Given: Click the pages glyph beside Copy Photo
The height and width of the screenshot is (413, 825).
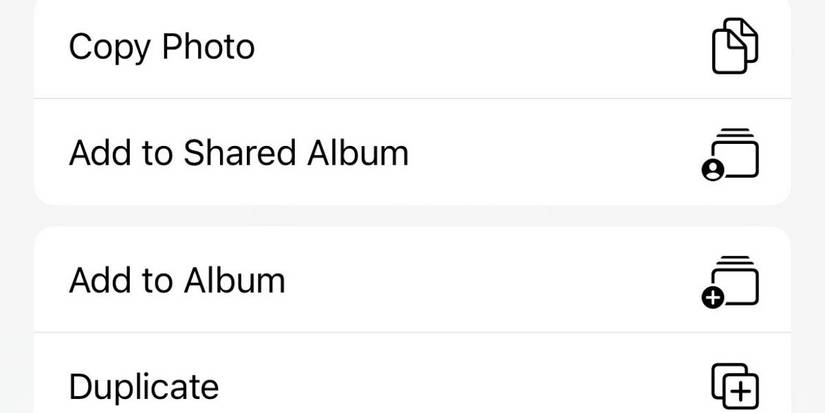Looking at the screenshot, I should [734, 46].
